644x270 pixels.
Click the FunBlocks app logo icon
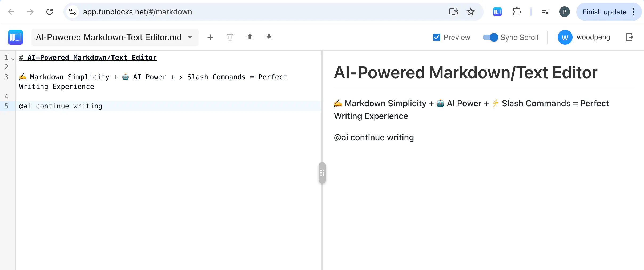pyautogui.click(x=15, y=37)
